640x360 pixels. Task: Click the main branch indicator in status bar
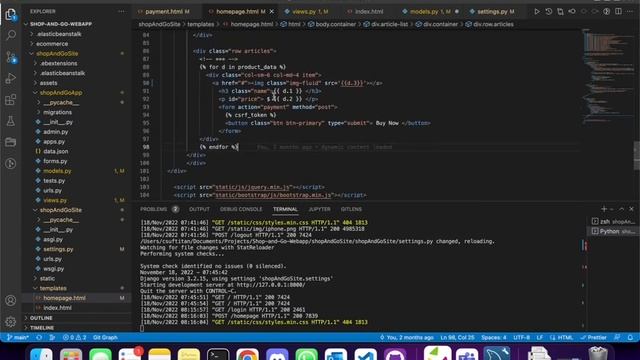[x=18, y=338]
